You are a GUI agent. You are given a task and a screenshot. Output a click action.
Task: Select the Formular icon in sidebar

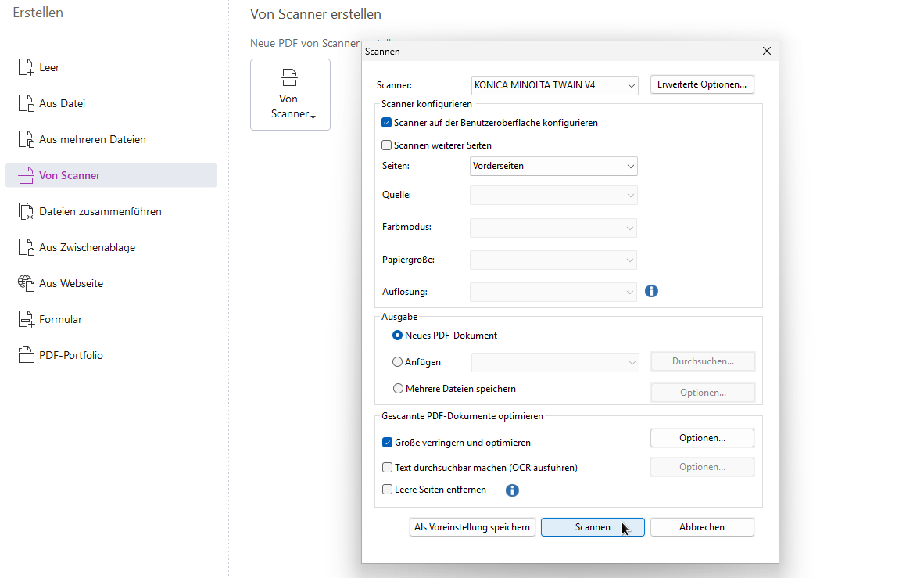click(26, 320)
